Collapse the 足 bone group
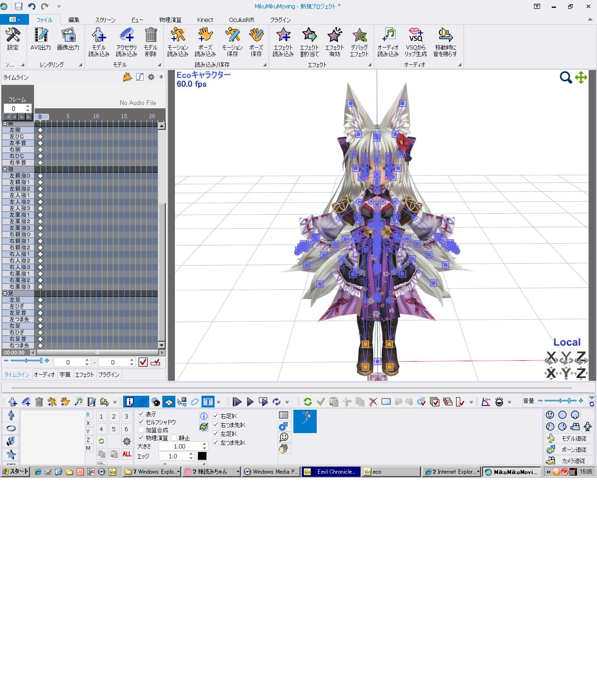 (x=5, y=294)
